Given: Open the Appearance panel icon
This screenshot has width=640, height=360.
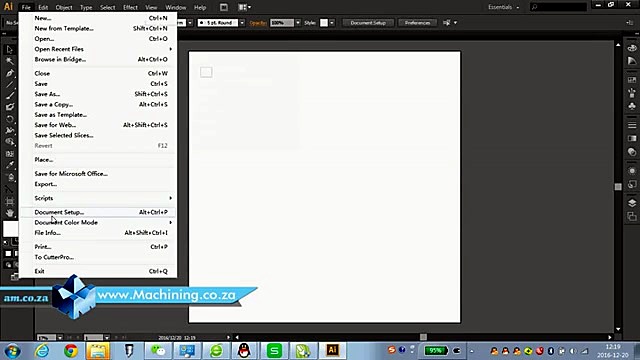Looking at the screenshot, I should 632,171.
